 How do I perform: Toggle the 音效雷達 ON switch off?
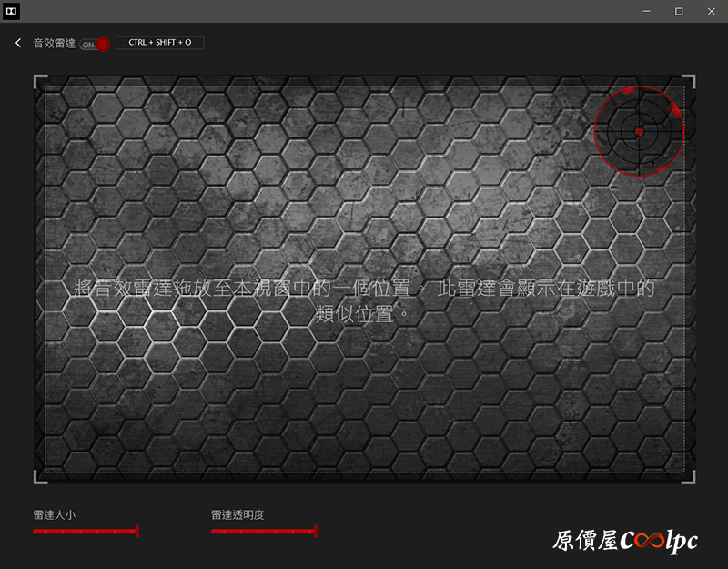[95, 45]
